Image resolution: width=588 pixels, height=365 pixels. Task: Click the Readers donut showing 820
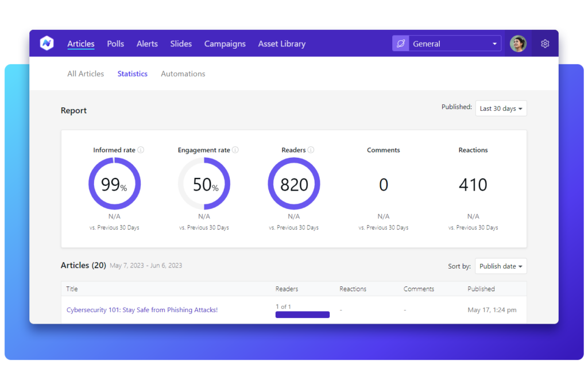pos(293,184)
